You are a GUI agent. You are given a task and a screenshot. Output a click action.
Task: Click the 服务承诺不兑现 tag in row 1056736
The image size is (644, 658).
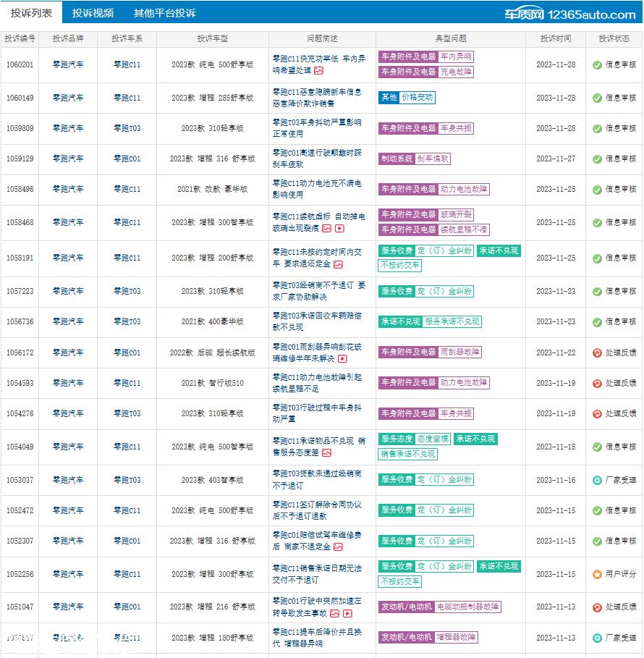[452, 321]
